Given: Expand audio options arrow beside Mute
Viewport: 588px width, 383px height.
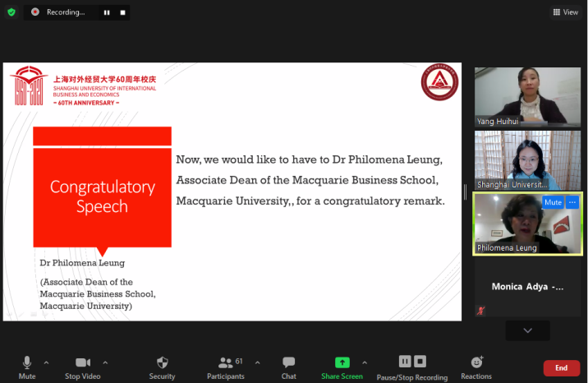Looking at the screenshot, I should pyautogui.click(x=46, y=362).
